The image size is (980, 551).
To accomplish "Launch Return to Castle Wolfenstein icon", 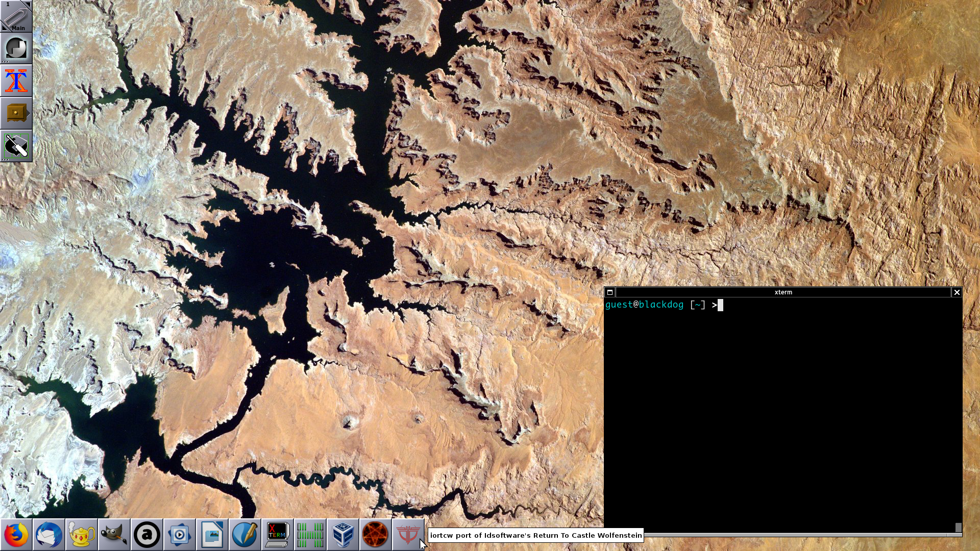I will click(x=408, y=535).
